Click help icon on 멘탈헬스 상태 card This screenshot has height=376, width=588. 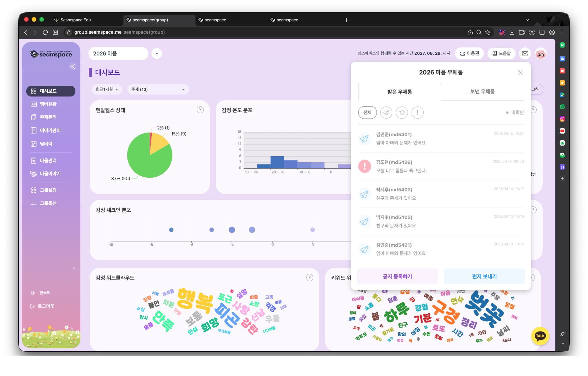200,110
